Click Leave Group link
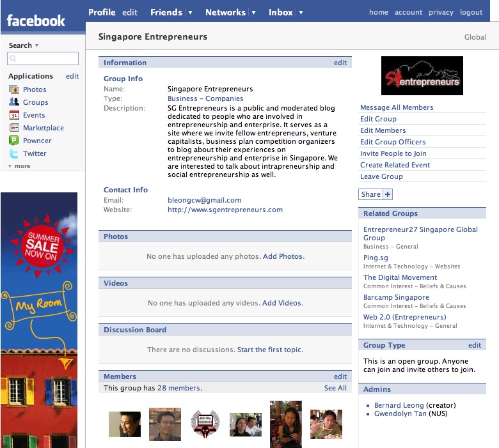This screenshot has height=448, width=499. [381, 176]
